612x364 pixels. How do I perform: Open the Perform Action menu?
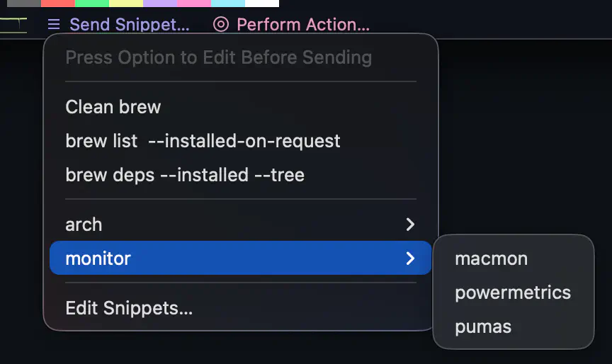click(x=302, y=25)
